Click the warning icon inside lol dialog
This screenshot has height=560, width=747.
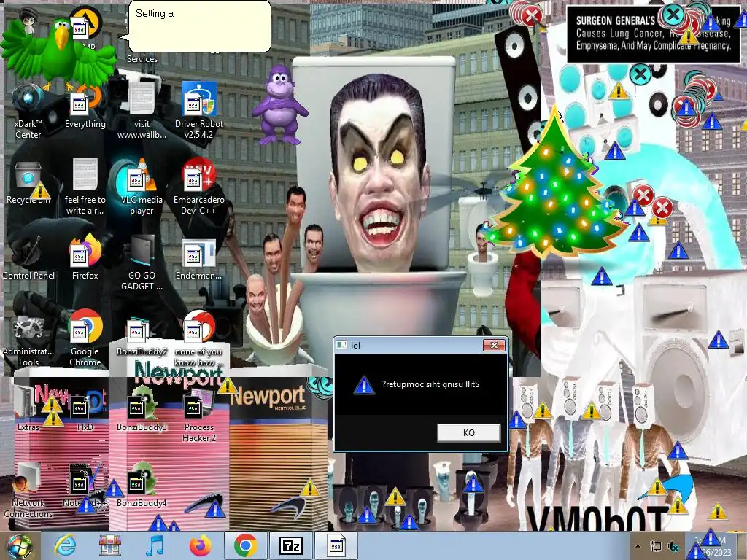coord(364,385)
